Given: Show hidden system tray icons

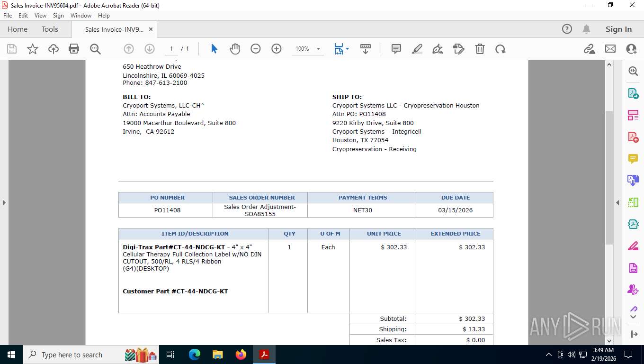Looking at the screenshot, I should click(549, 355).
